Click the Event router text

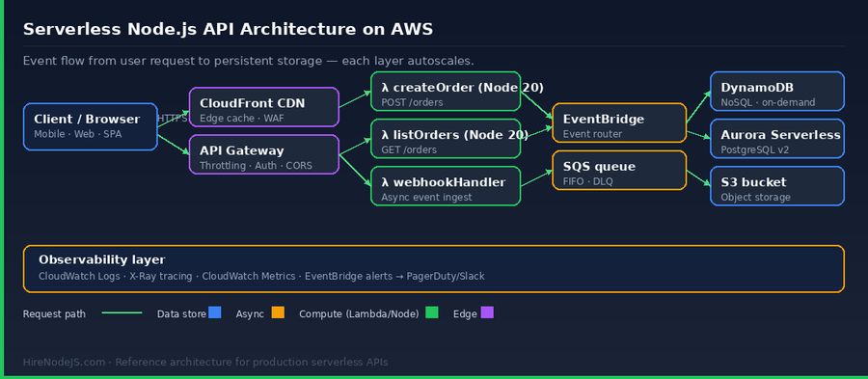pyautogui.click(x=592, y=134)
